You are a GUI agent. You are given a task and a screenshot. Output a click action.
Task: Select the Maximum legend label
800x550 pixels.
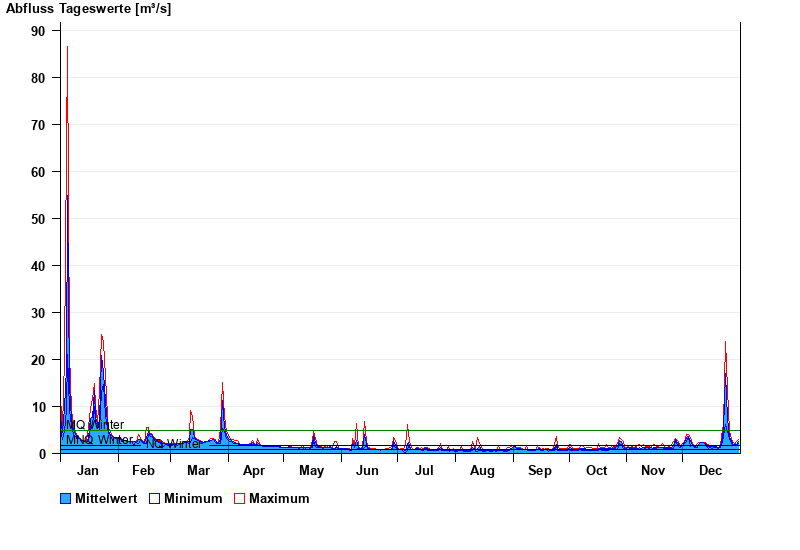(279, 499)
